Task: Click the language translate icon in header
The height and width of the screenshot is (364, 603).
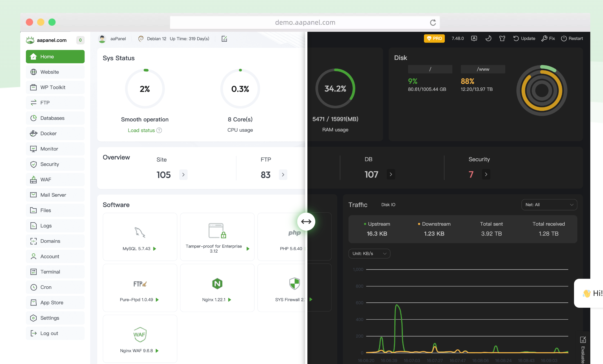Action: [x=474, y=39]
